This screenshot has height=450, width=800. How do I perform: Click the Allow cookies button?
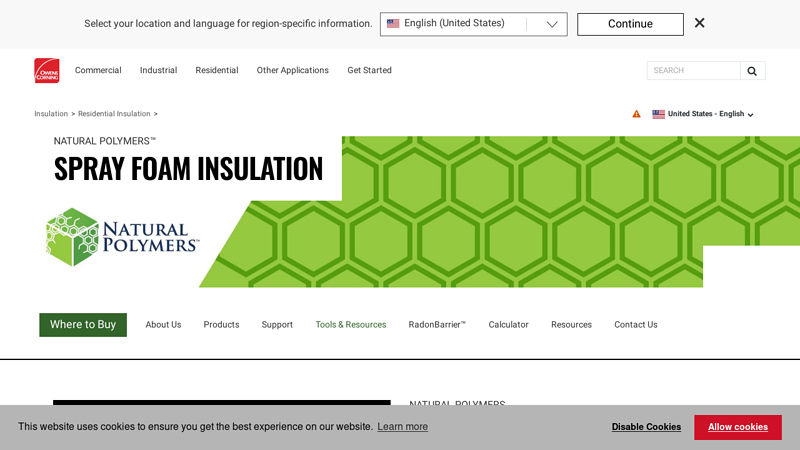click(x=738, y=427)
